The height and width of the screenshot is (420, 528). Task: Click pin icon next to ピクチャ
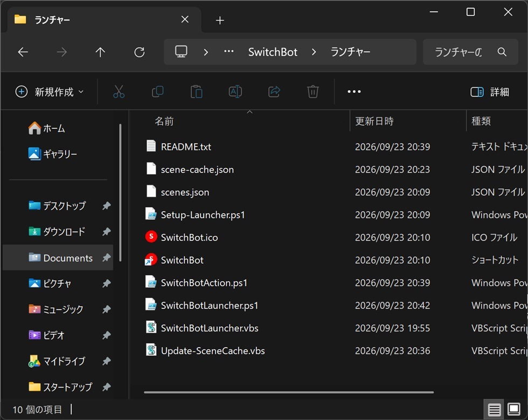107,284
